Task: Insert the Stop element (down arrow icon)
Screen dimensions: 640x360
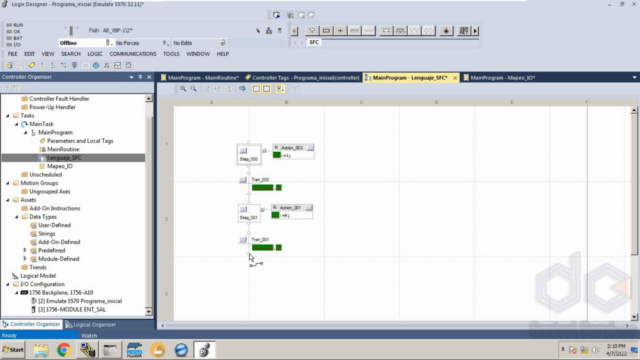Action: click(x=446, y=31)
